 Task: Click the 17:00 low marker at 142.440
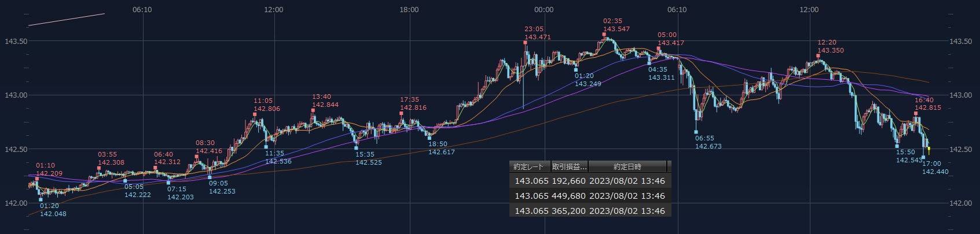(x=923, y=157)
